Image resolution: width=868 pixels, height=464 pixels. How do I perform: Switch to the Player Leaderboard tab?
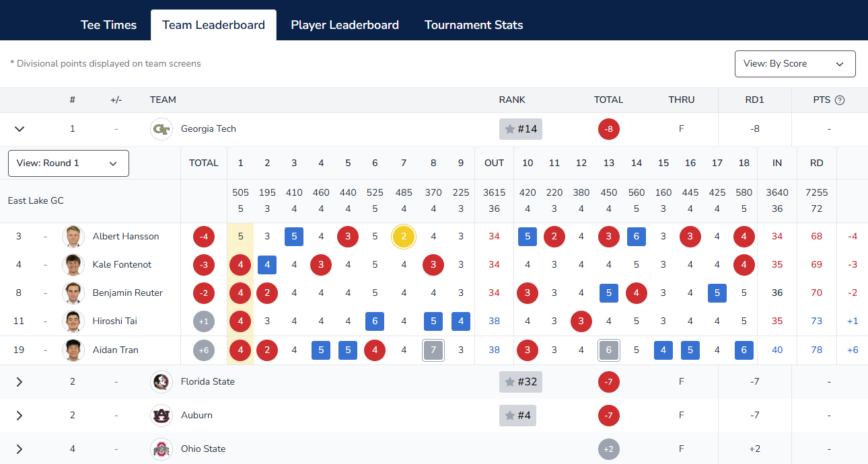[x=345, y=25]
